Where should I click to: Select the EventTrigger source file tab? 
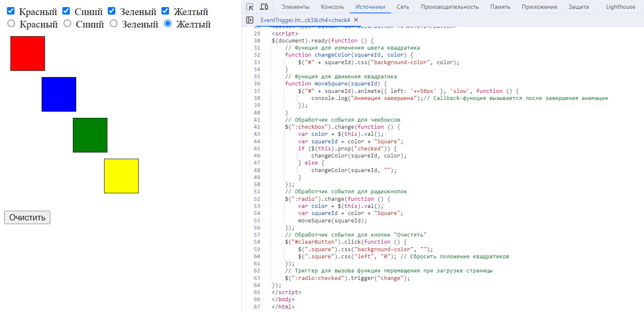tap(305, 20)
